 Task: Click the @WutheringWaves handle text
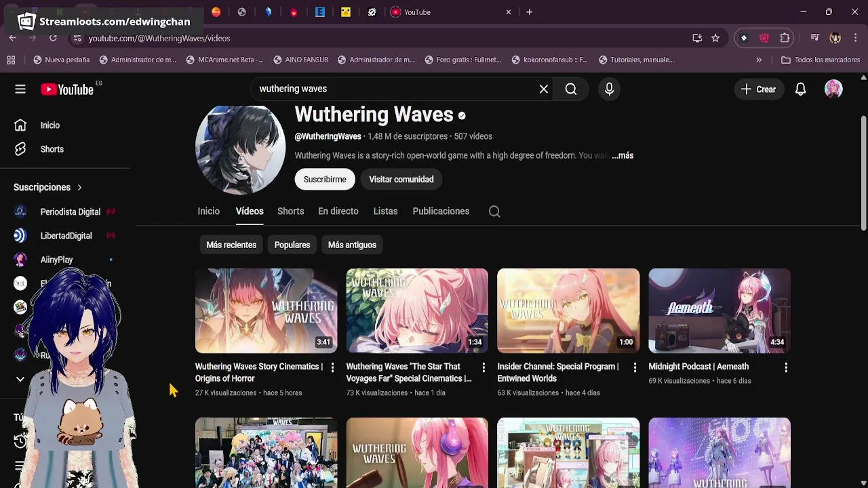tap(328, 136)
